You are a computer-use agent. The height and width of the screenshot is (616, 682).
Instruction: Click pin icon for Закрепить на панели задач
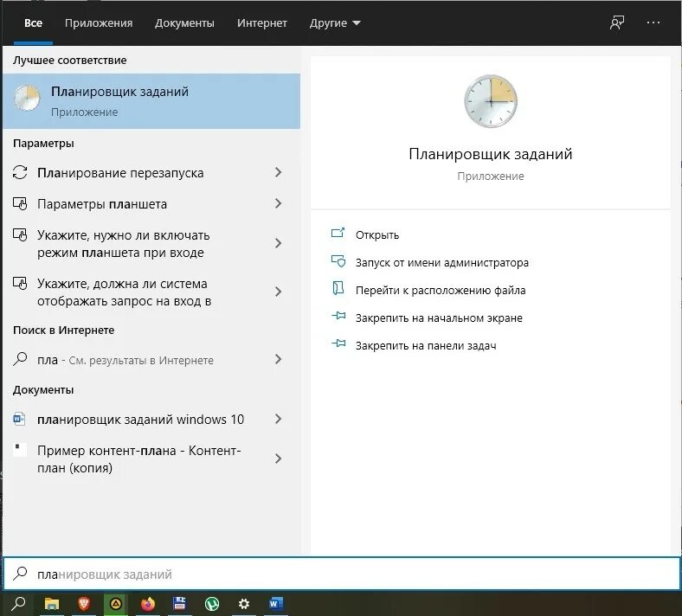click(x=338, y=343)
